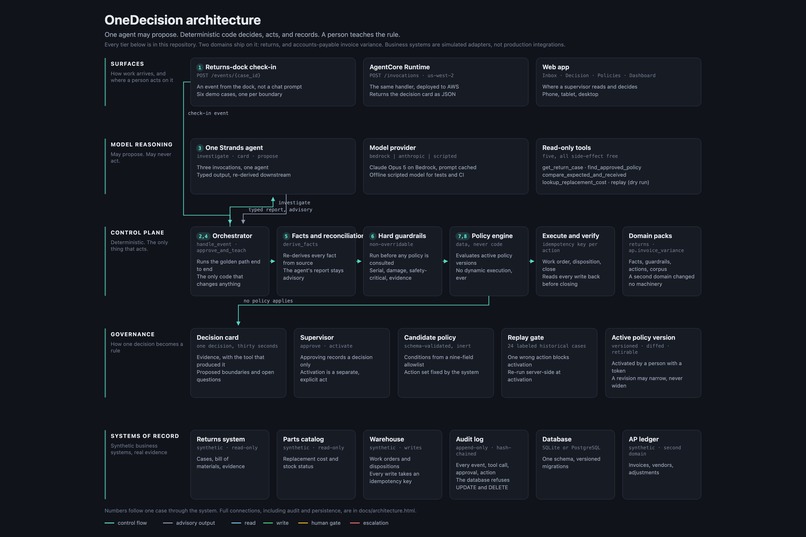Select the Web app card title
The height and width of the screenshot is (537, 806).
point(555,67)
